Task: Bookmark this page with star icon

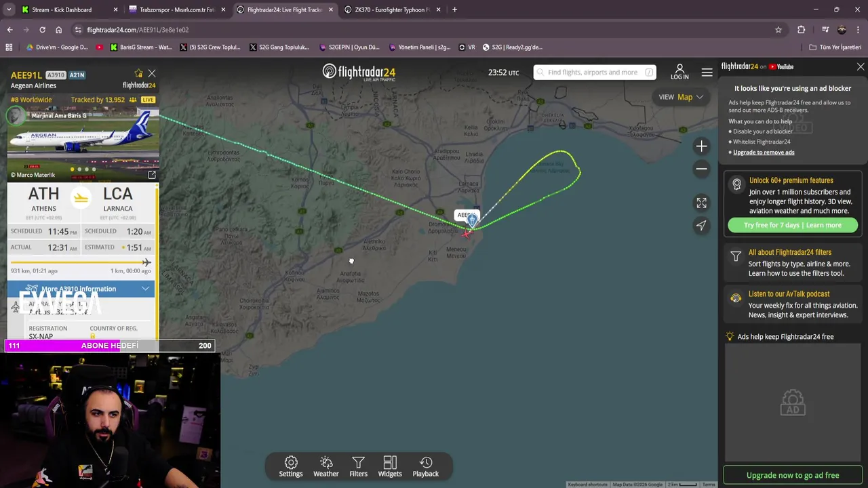Action: 778,30
